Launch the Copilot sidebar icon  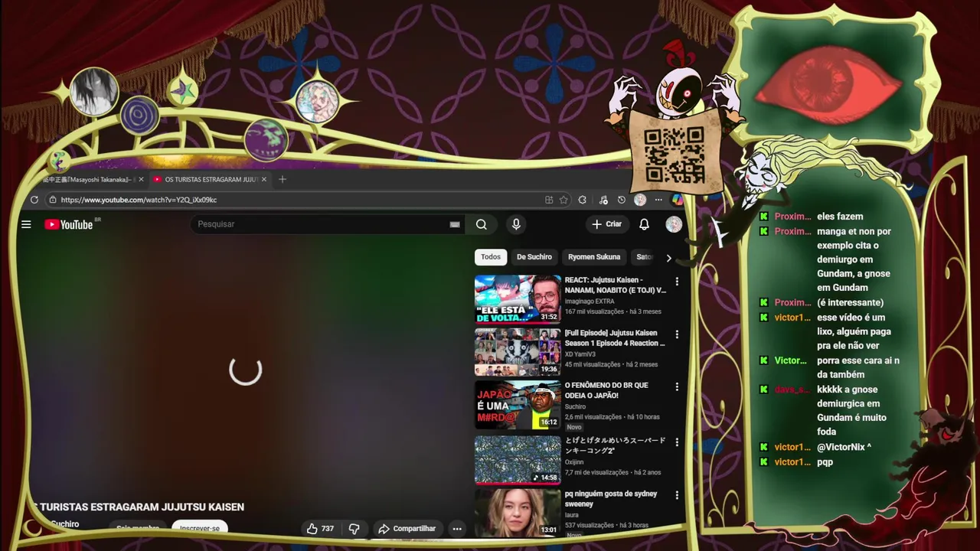coord(677,200)
